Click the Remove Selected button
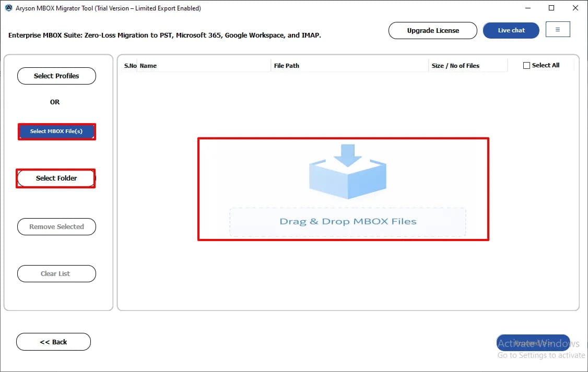The height and width of the screenshot is (372, 588). pos(56,226)
